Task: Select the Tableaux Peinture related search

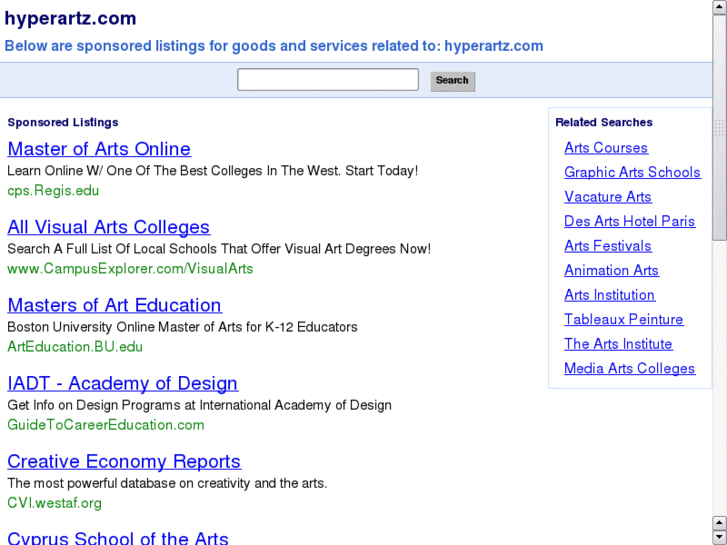Action: coord(624,319)
